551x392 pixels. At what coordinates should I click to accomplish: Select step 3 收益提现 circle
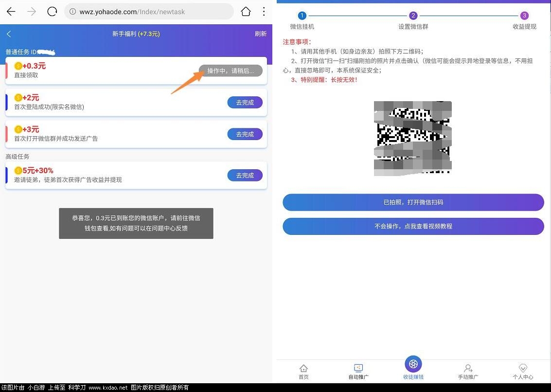524,16
